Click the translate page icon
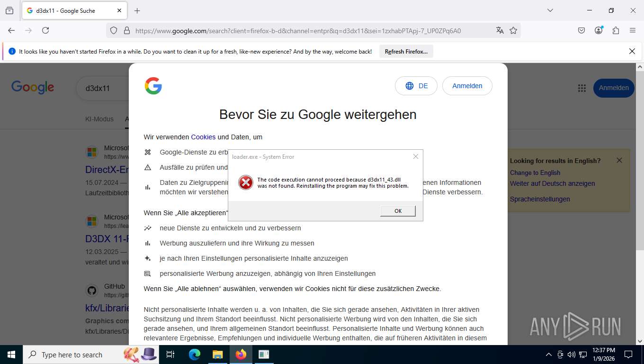644x364 pixels. pos(500,30)
